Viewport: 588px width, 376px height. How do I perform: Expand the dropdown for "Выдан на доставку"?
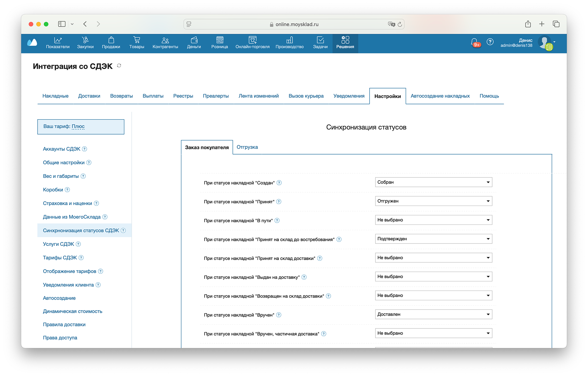[x=433, y=276]
